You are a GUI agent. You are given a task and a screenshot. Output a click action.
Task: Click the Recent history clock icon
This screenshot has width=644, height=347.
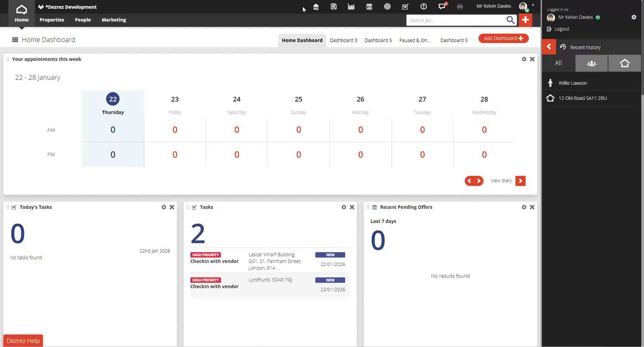click(562, 47)
